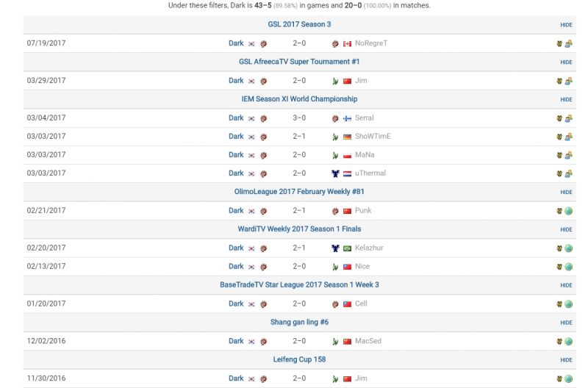This screenshot has height=388, width=588.
Task: Click the online globe icon in the Punk row
Action: pos(569,211)
